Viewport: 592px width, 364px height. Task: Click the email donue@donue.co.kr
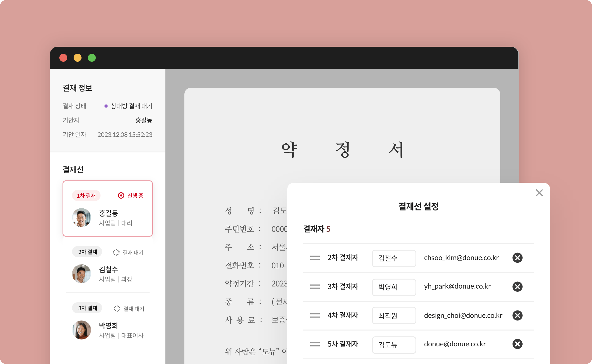(x=455, y=344)
